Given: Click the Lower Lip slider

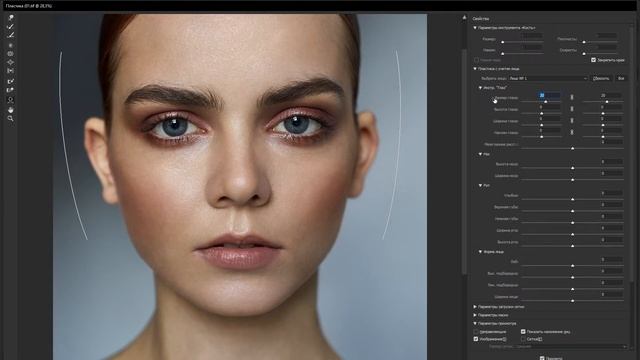Looking at the screenshot, I should [572, 222].
